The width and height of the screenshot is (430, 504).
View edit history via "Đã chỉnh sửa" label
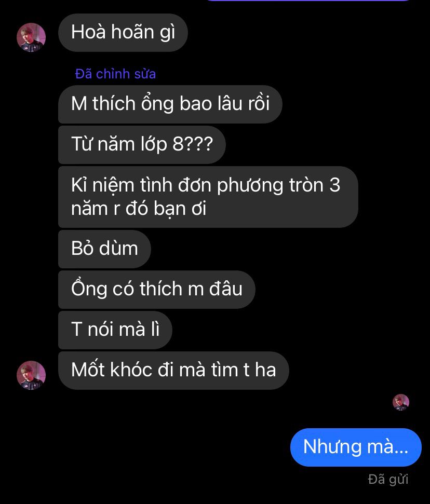pyautogui.click(x=115, y=74)
